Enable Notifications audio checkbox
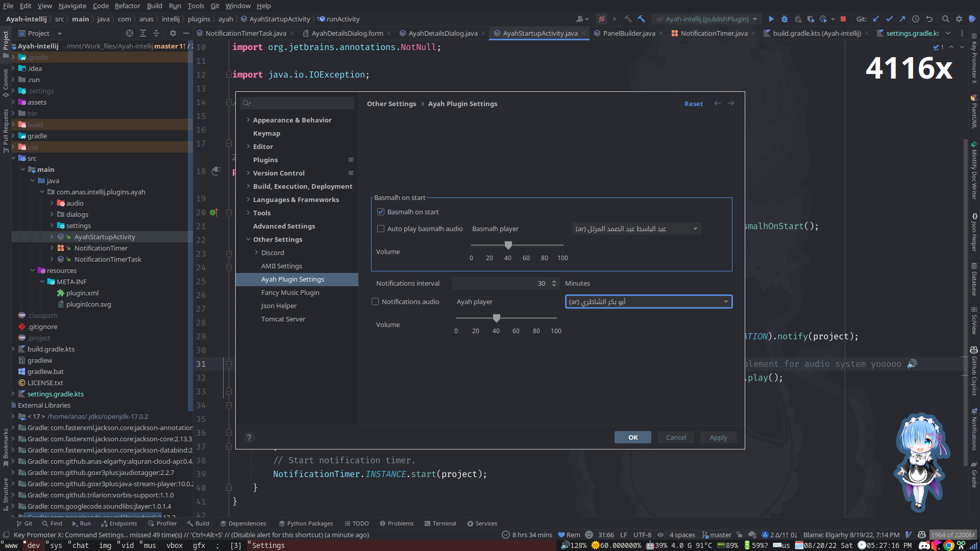The height and width of the screenshot is (551, 980). pos(375,302)
